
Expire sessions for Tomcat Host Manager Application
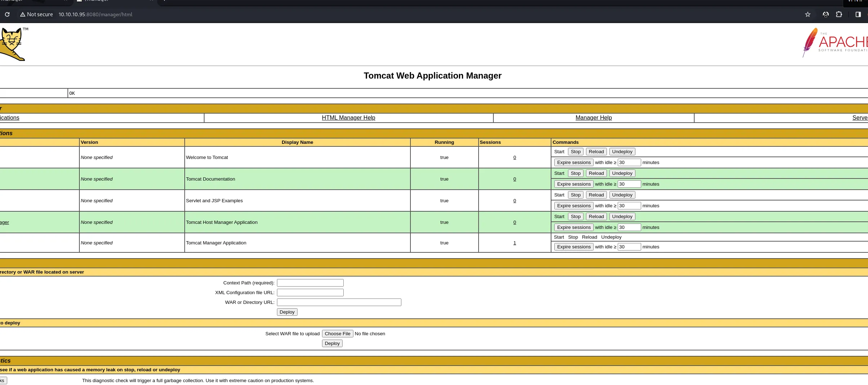click(574, 227)
